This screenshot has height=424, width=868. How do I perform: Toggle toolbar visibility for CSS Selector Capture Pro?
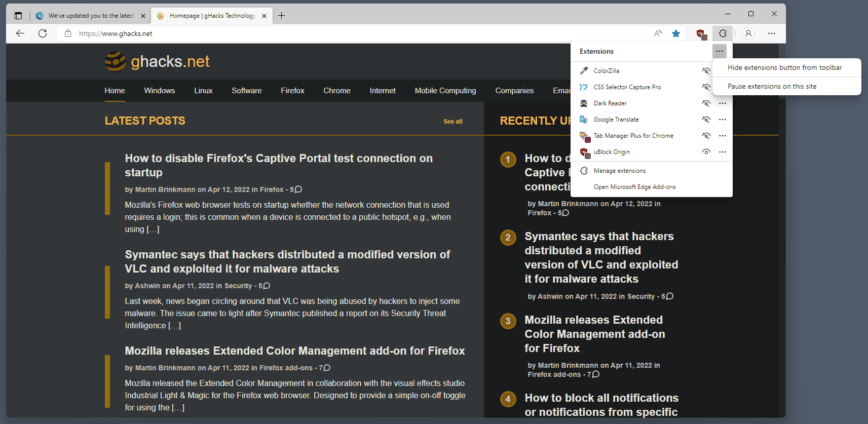click(x=706, y=87)
